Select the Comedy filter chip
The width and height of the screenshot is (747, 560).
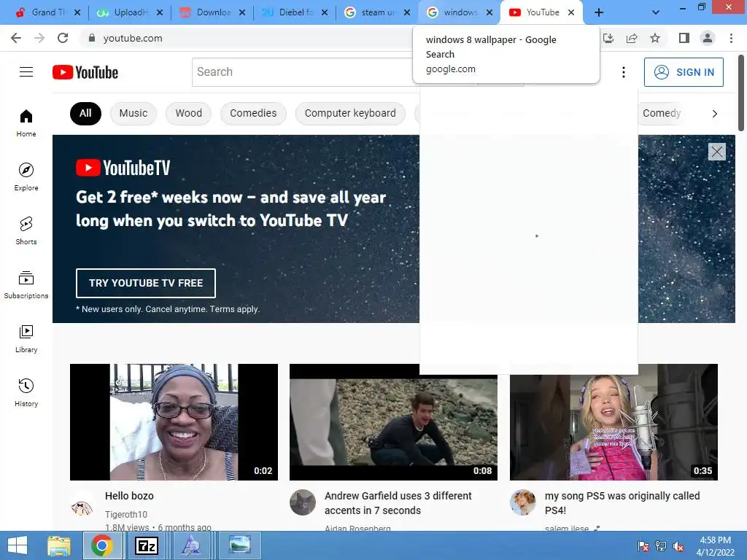pos(661,113)
